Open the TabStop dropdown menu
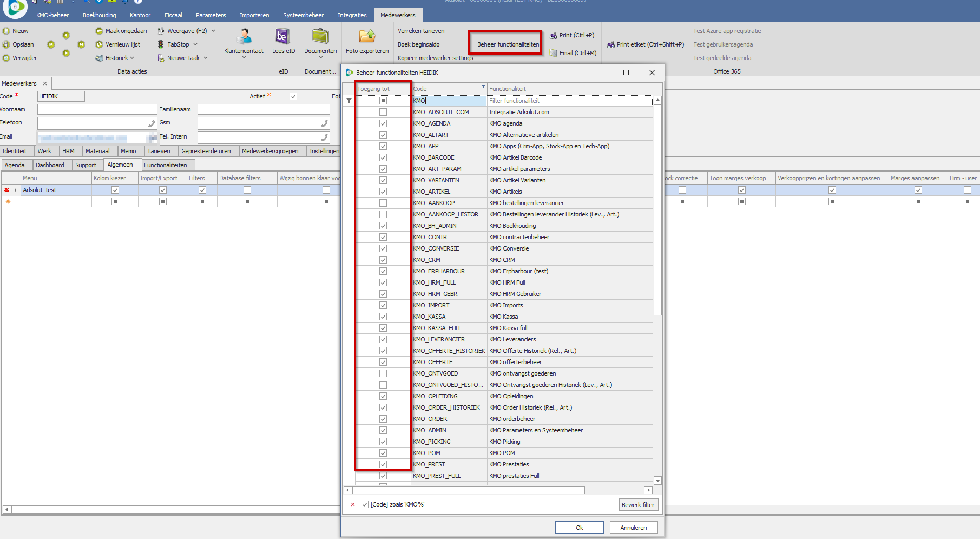 pos(195,44)
